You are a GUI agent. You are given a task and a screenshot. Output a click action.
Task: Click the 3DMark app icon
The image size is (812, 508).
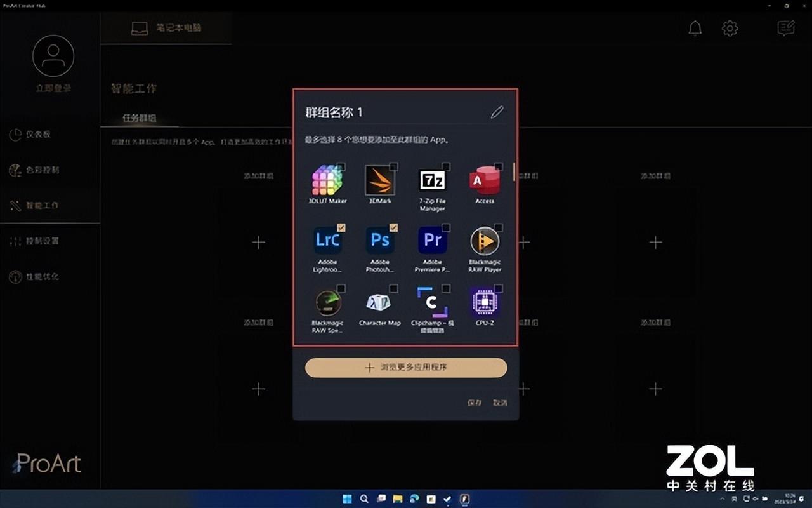click(x=380, y=180)
